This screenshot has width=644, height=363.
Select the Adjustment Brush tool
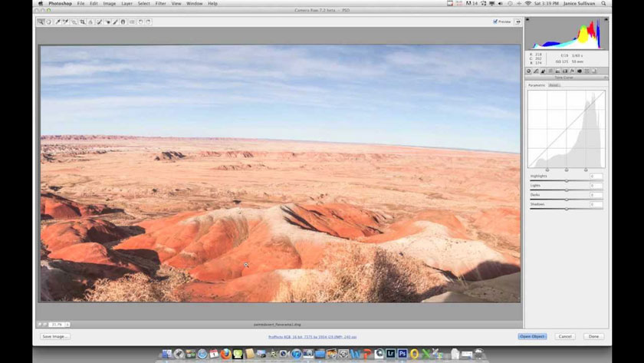[115, 21]
